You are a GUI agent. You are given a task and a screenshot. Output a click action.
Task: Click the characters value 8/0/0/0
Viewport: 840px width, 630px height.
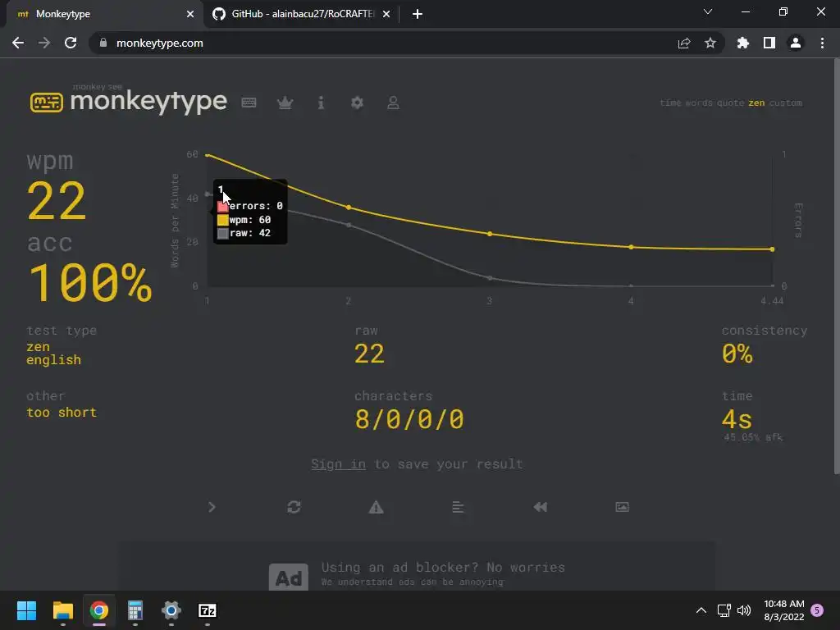click(x=409, y=419)
